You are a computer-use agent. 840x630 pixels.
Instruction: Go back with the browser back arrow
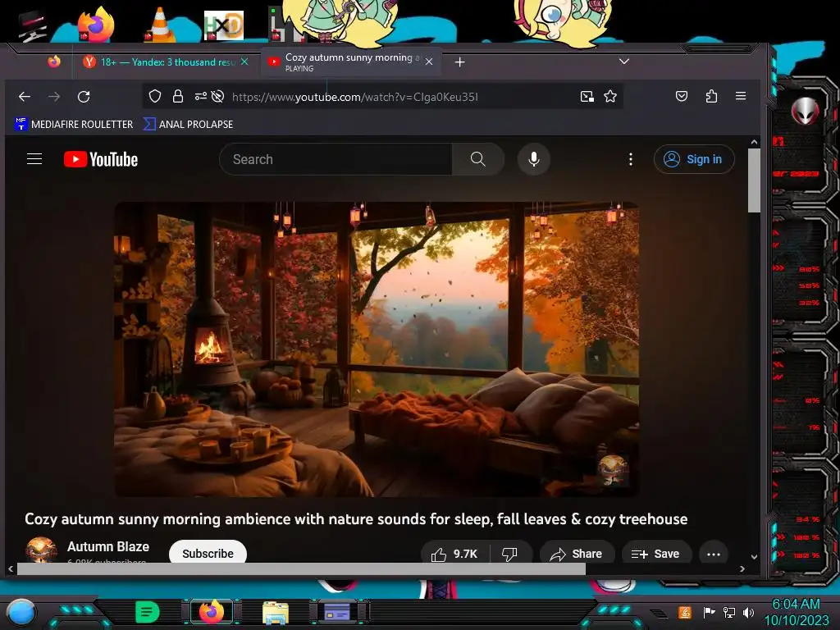pyautogui.click(x=25, y=97)
